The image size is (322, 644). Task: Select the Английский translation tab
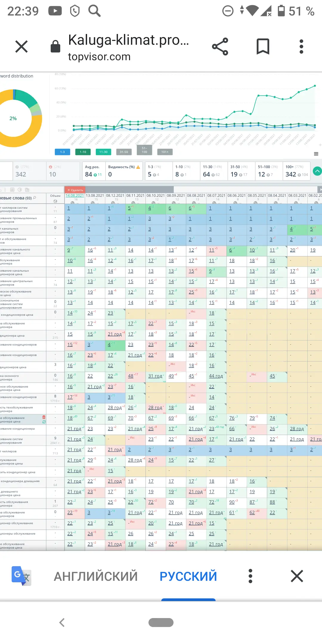96,576
